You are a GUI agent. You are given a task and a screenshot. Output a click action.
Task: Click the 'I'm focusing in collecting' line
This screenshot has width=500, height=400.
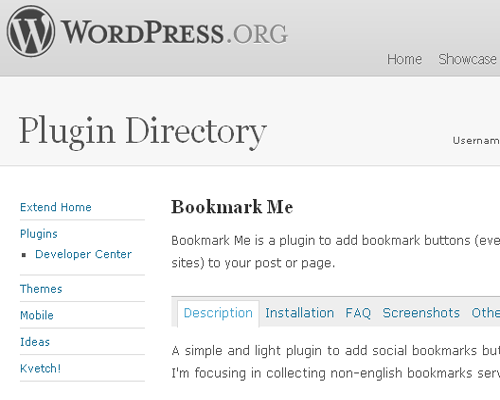pyautogui.click(x=336, y=373)
